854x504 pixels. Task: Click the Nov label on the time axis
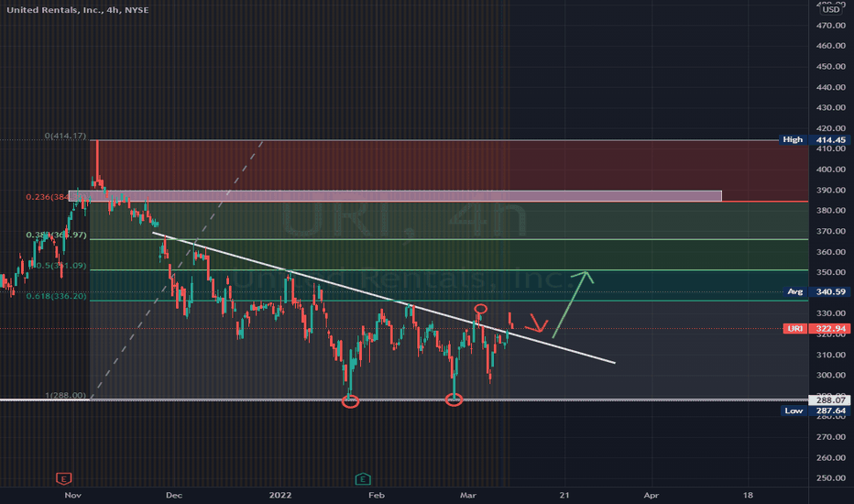(x=73, y=495)
